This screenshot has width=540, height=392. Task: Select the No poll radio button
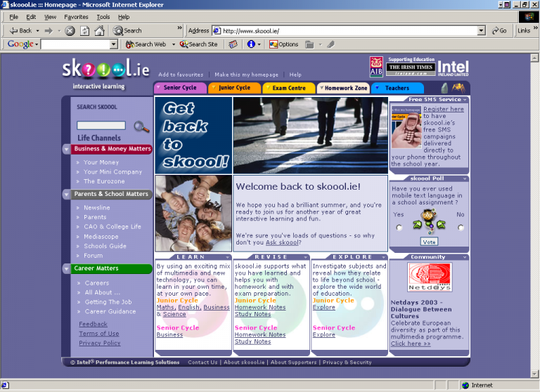461,227
